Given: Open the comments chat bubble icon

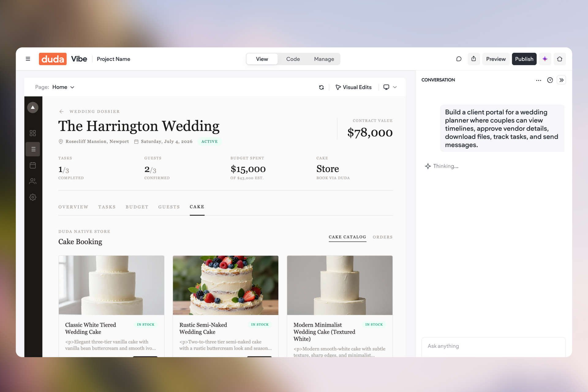Looking at the screenshot, I should (x=459, y=59).
